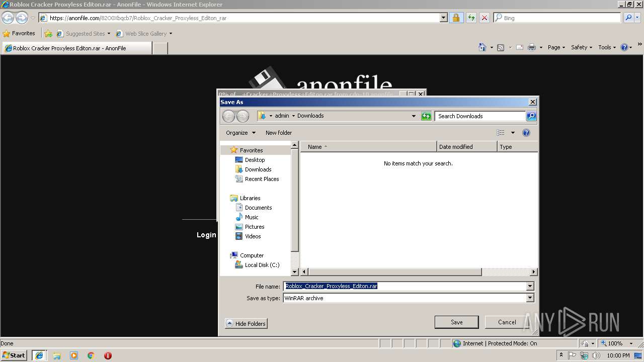
Task: Sort by Date modified column header
Action: (x=467, y=147)
